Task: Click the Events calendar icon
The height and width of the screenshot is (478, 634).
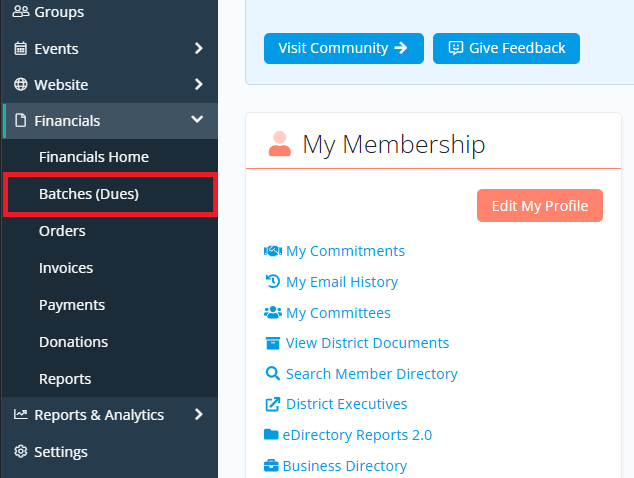Action: [x=21, y=48]
